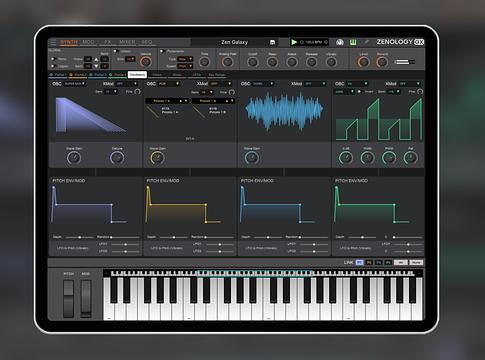Viewport: 485px width, 360px height.
Task: Click LINK P4 button
Action: pos(388,263)
